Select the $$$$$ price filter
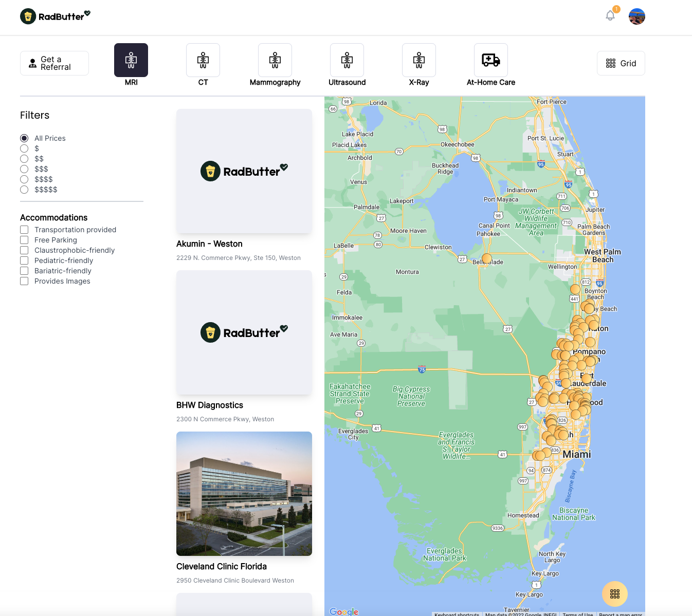This screenshot has width=692, height=616. pyautogui.click(x=24, y=190)
